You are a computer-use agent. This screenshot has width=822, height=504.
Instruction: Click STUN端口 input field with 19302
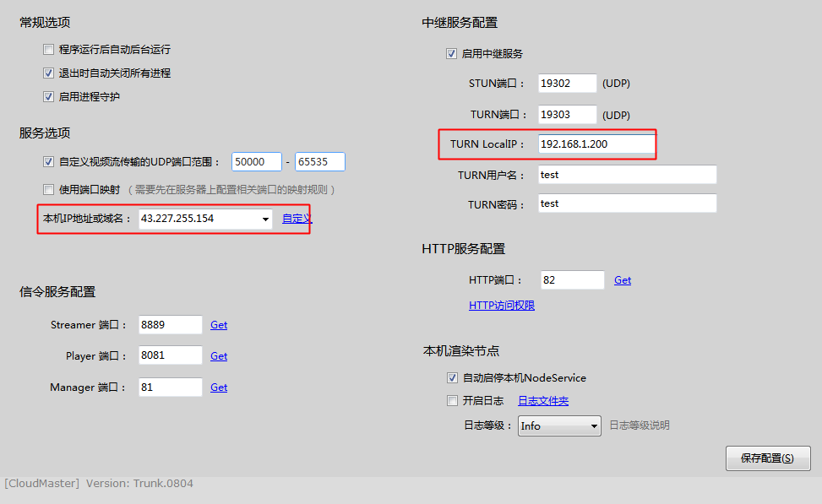click(x=567, y=84)
